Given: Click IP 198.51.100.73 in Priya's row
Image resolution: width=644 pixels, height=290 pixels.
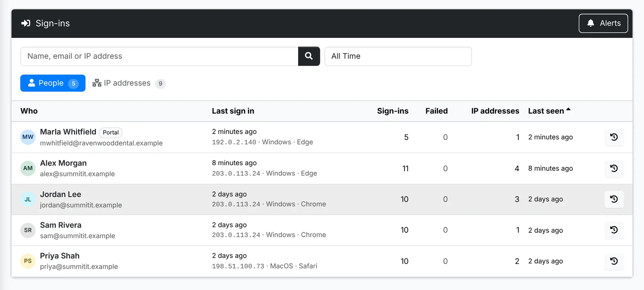Looking at the screenshot, I should click(x=238, y=266).
